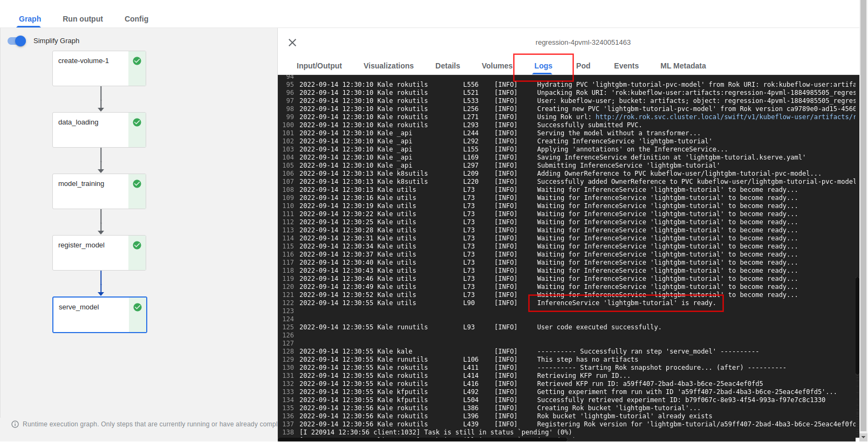Open the Run output tab
Viewport: 868px width, 442px height.
pyautogui.click(x=83, y=19)
